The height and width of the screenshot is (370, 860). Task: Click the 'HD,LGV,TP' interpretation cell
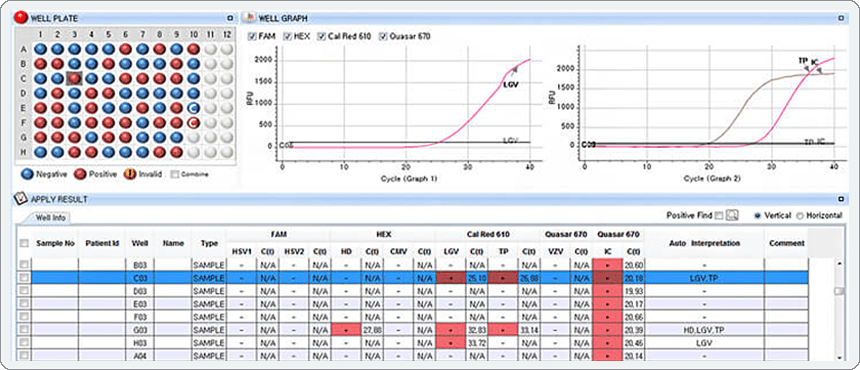click(704, 329)
